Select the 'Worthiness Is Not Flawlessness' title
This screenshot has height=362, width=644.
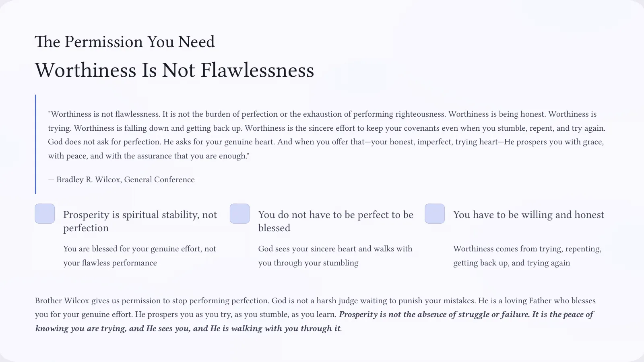174,70
